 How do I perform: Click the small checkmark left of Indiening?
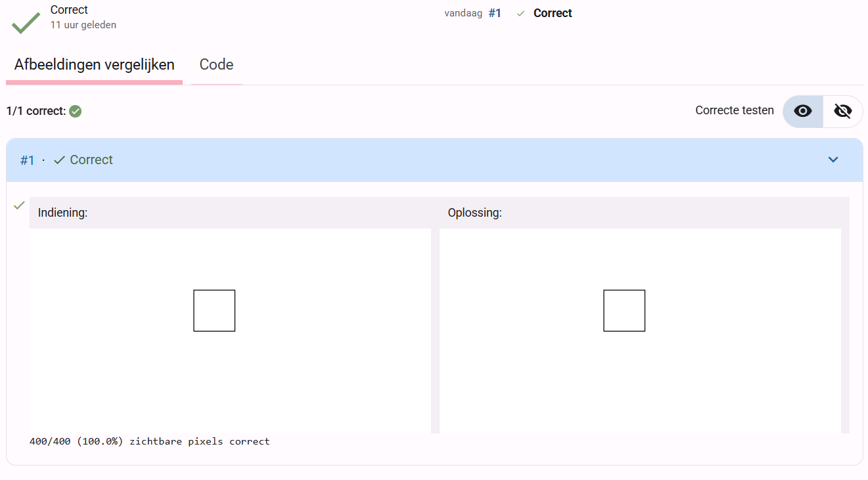tap(19, 206)
